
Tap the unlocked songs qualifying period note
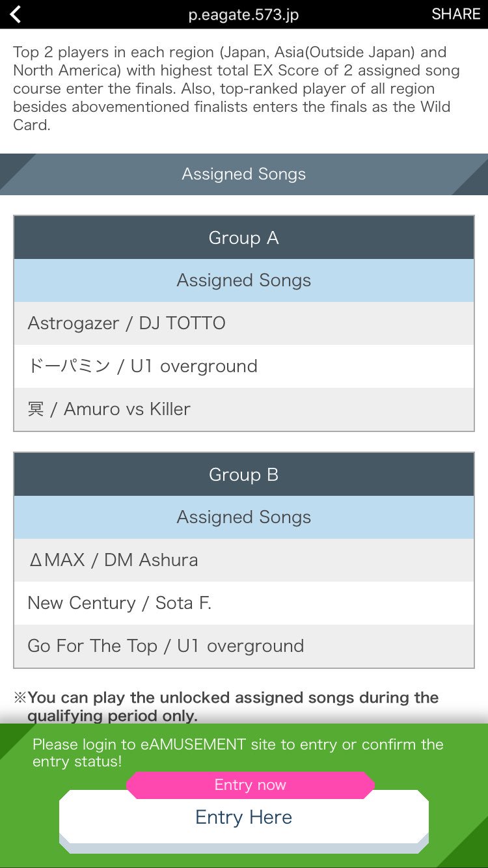click(226, 707)
